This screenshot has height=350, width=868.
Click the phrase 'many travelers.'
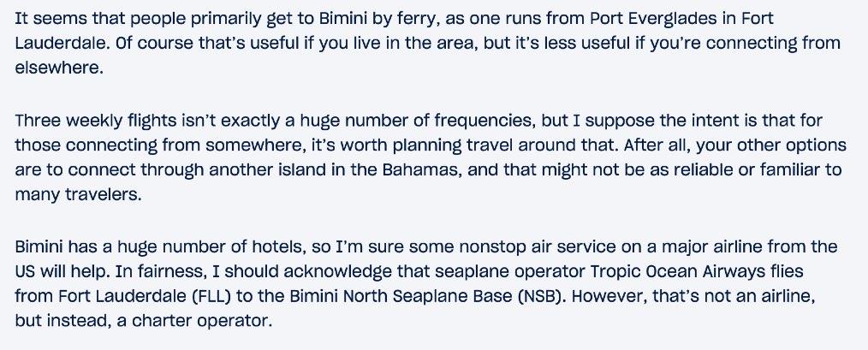point(79,194)
